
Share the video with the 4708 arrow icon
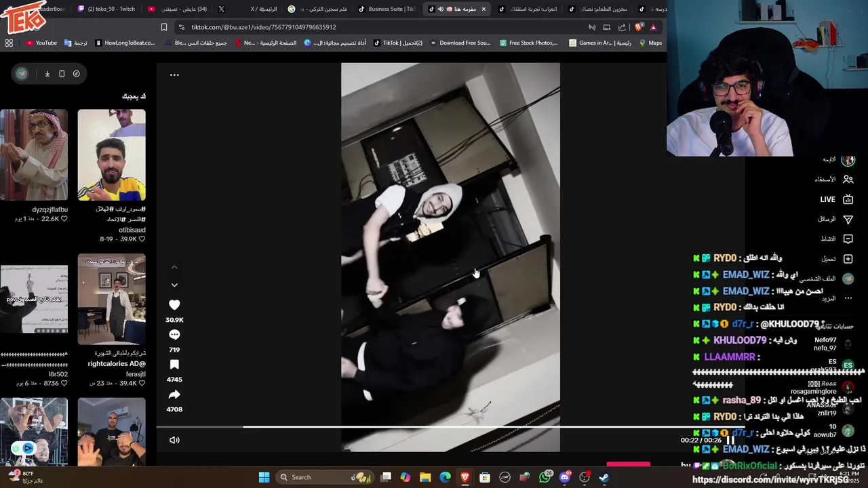(x=174, y=394)
